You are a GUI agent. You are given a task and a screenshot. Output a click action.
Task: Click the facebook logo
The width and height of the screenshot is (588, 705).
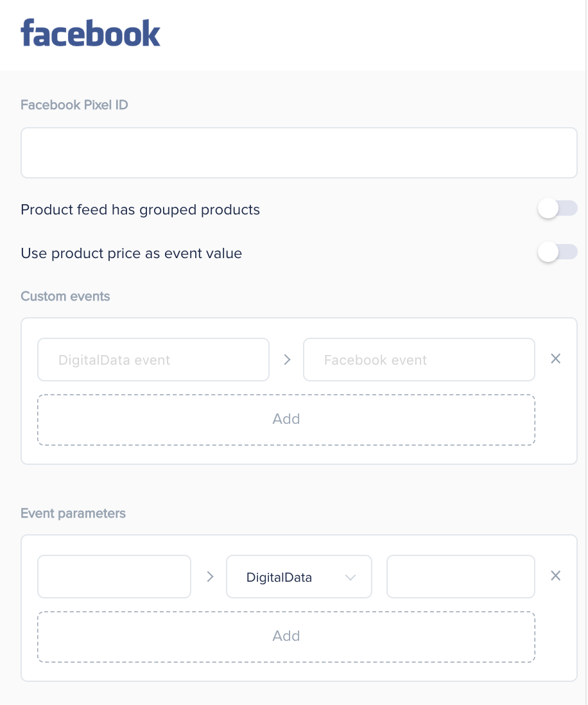[91, 33]
